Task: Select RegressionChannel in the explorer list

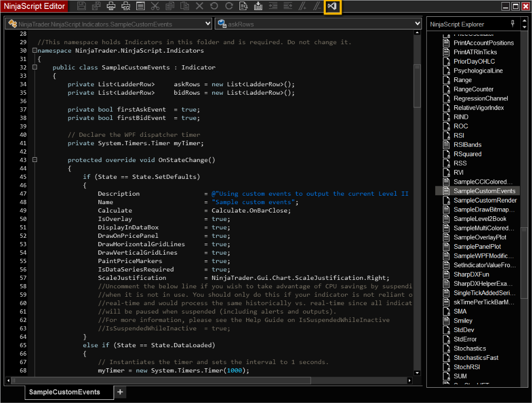Action: coord(480,98)
